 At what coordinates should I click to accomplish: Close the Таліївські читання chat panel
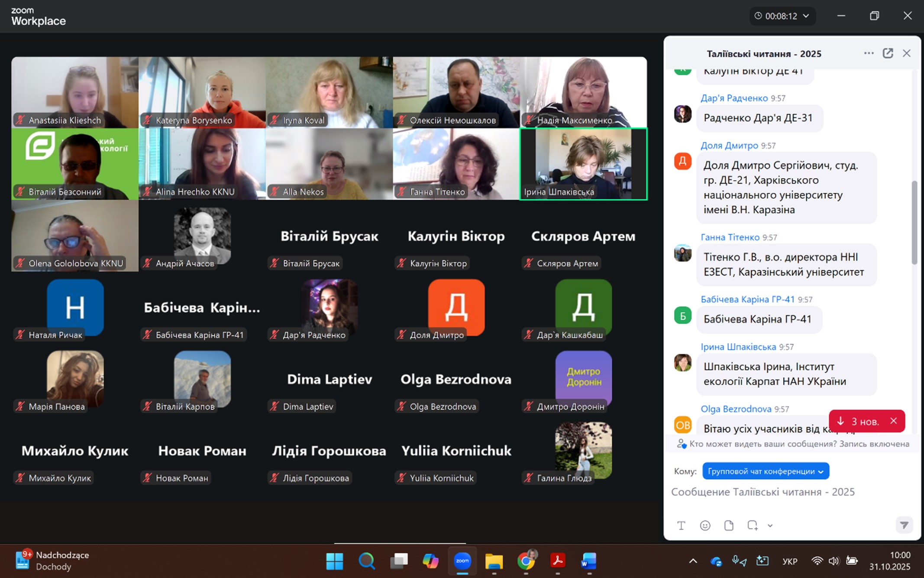pos(907,53)
